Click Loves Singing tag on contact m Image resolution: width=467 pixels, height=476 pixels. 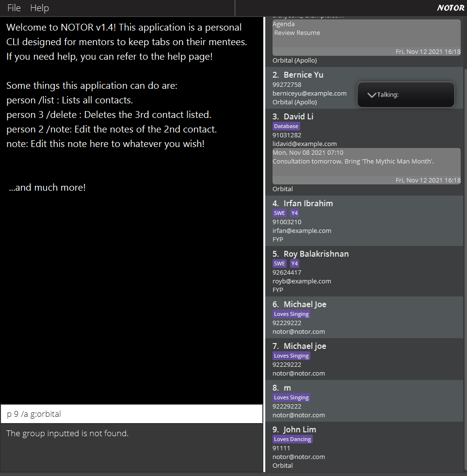tap(291, 397)
